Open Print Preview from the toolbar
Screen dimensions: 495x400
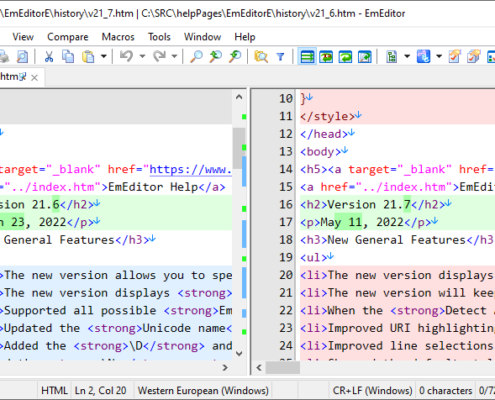22,56
